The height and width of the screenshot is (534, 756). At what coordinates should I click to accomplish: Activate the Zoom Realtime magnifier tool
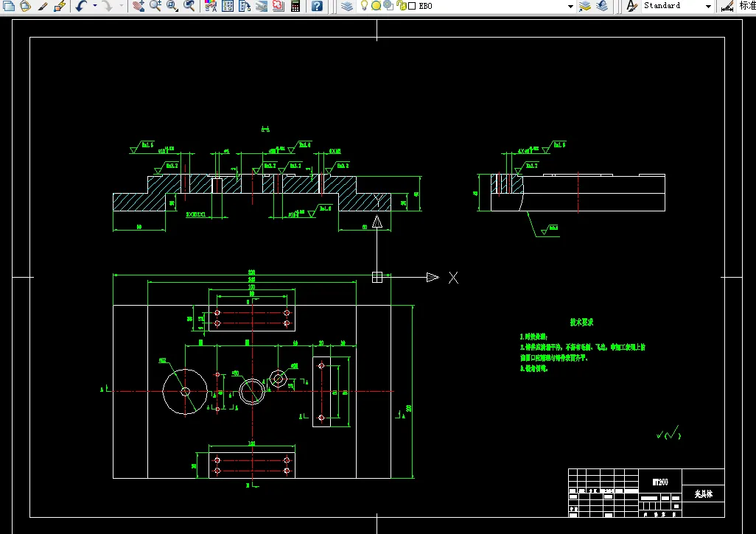click(155, 6)
